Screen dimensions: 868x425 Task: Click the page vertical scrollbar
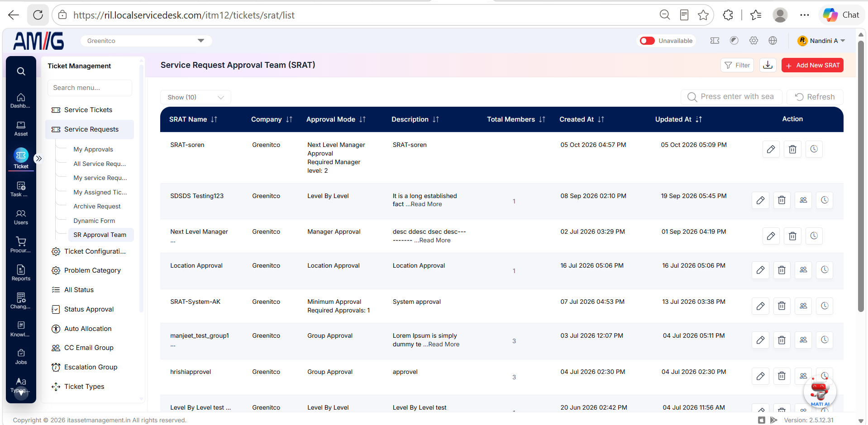(861, 176)
